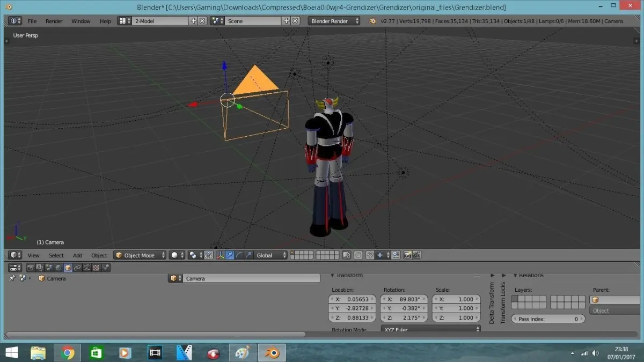Add a new screen layout next to 2-Model
Image resolution: width=644 pixels, height=362 pixels.
[x=194, y=21]
